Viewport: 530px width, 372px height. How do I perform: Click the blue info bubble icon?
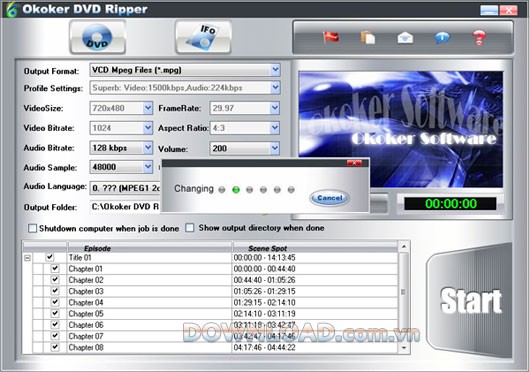click(x=442, y=38)
